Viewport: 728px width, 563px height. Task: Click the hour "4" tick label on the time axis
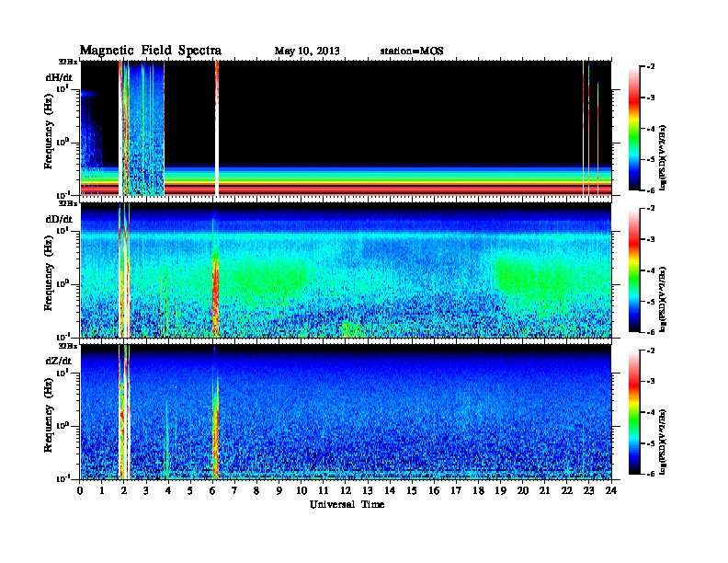(x=168, y=490)
